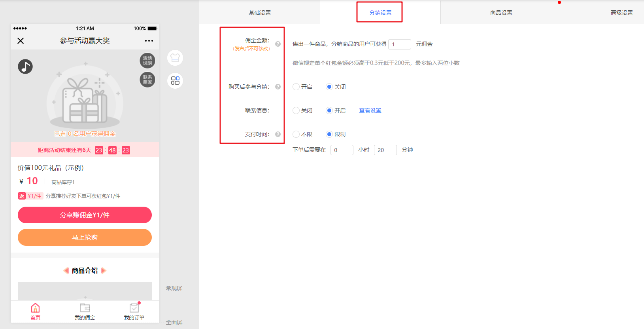Click the 商品介绍 section heading
Viewport: 644px width, 329px height.
tap(85, 271)
